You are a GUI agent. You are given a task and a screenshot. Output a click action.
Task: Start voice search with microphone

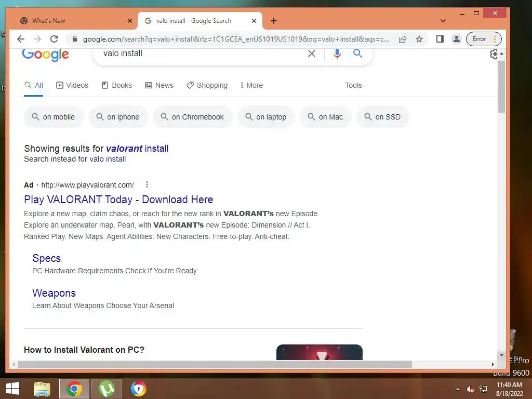(337, 54)
